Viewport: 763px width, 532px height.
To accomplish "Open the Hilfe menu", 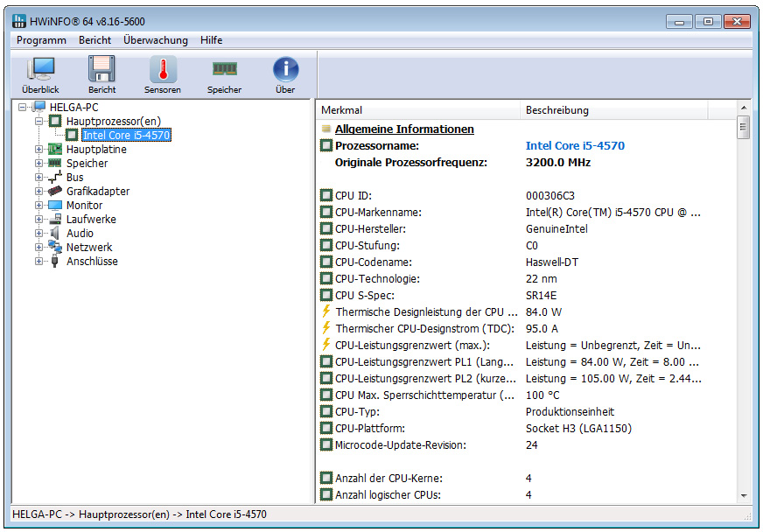I will 211,40.
